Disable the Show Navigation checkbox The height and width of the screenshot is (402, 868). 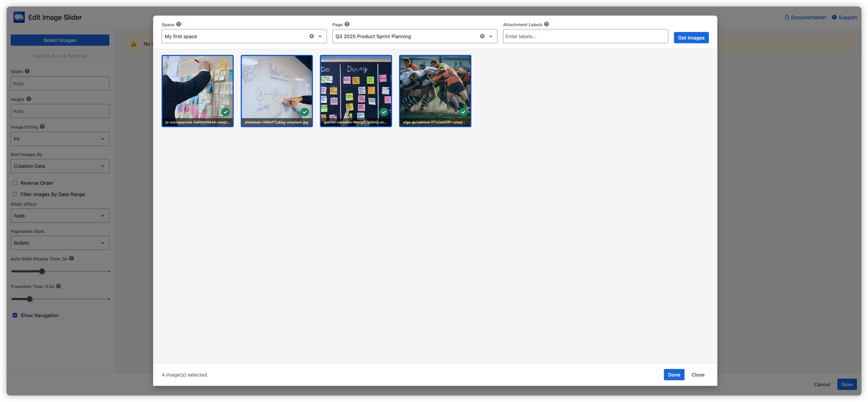coord(15,315)
